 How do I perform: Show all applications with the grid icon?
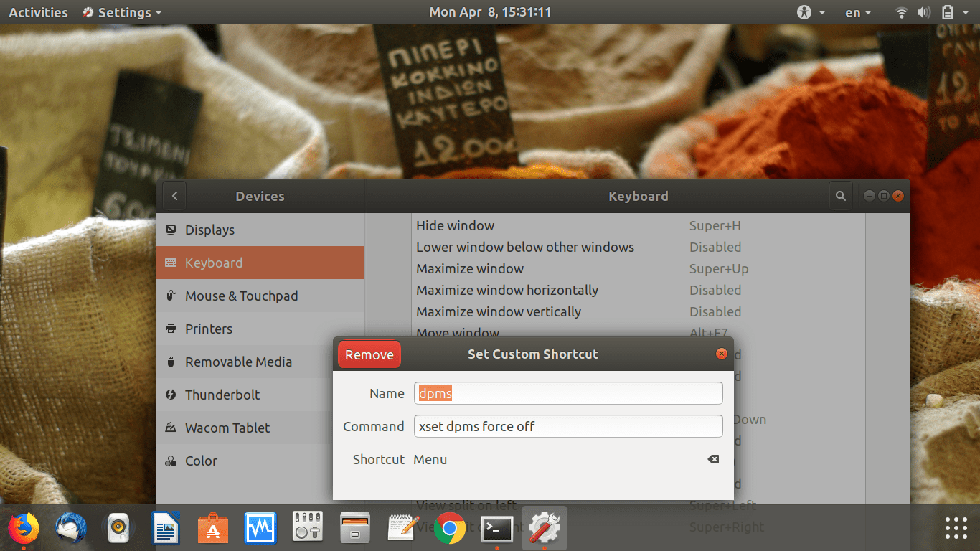coord(956,528)
